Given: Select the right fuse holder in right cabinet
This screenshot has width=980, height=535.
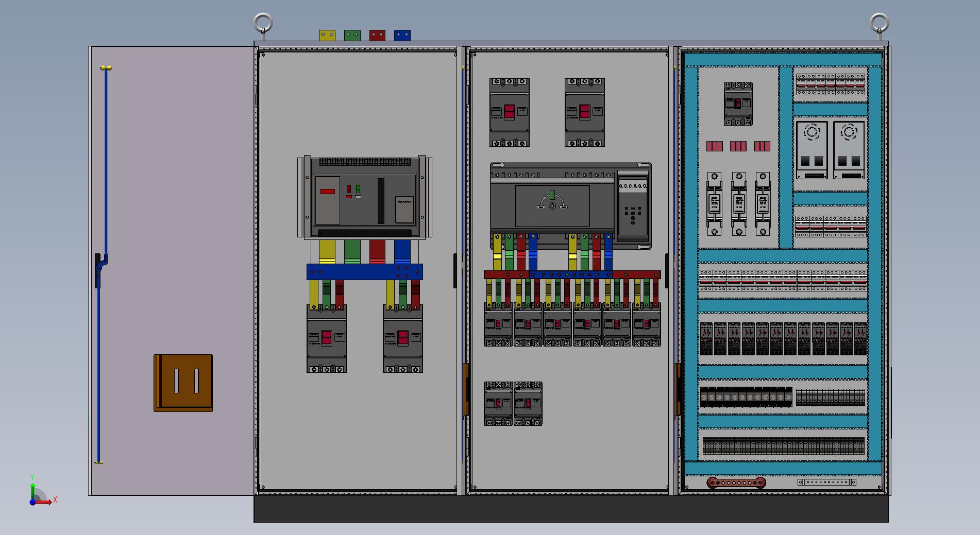Looking at the screenshot, I should (763, 204).
